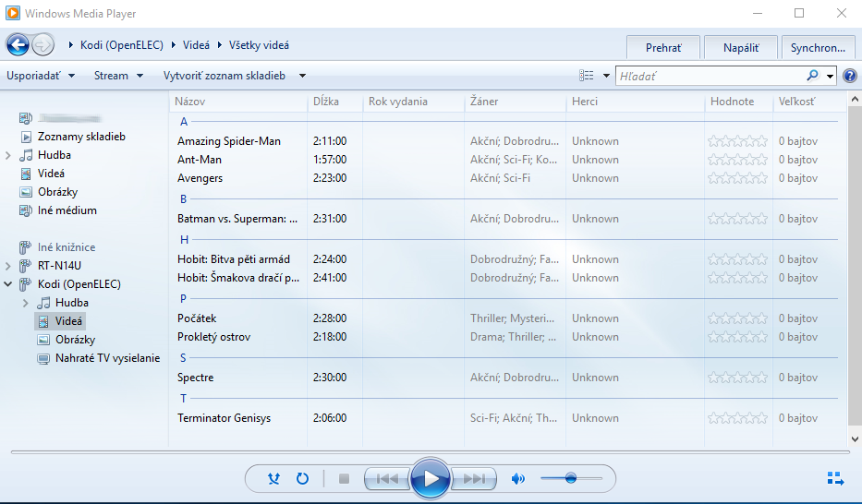This screenshot has width=862, height=504.
Task: Click the Stop button
Action: (344, 479)
